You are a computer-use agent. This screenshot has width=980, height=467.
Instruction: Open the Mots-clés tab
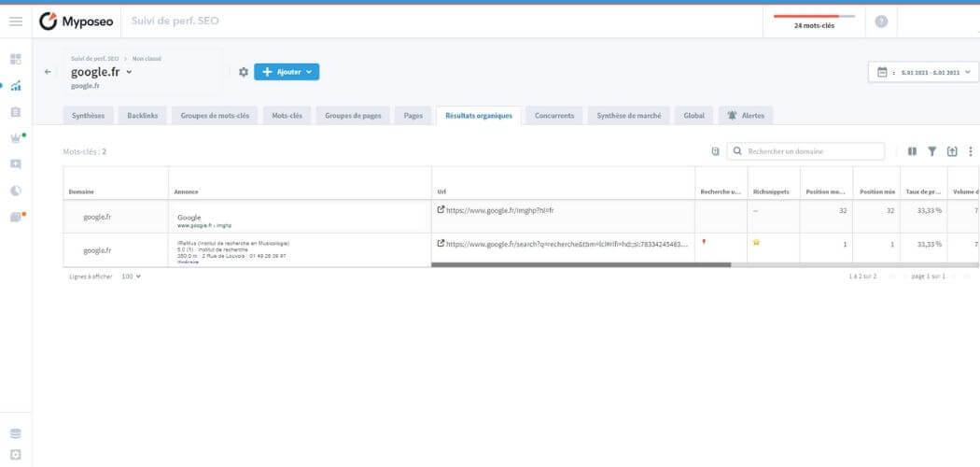click(287, 116)
